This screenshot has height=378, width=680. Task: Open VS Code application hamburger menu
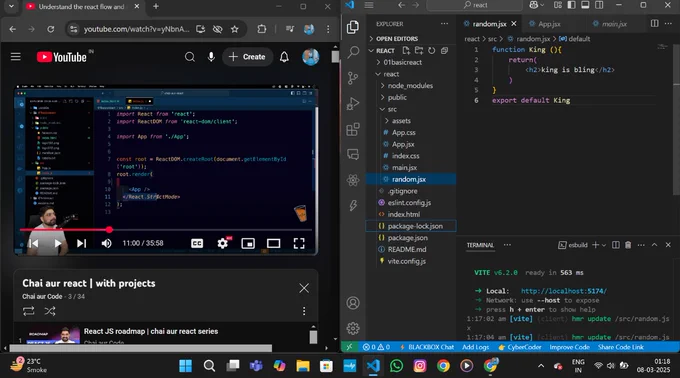369,5
